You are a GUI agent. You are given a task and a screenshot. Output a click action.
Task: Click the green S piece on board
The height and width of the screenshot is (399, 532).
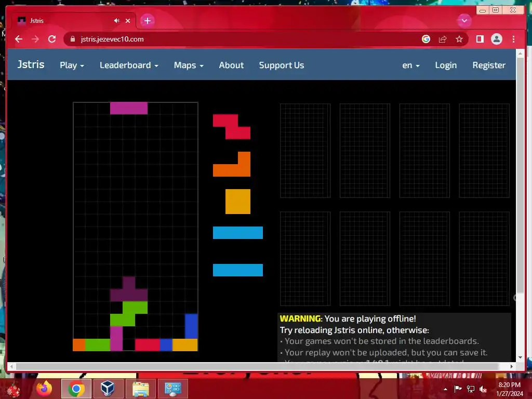click(129, 314)
